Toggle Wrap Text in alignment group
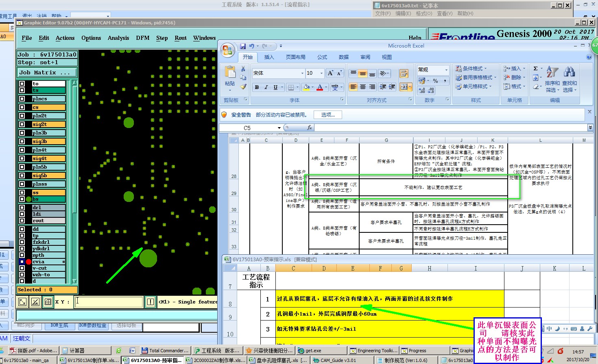This screenshot has width=598, height=364. [x=404, y=74]
